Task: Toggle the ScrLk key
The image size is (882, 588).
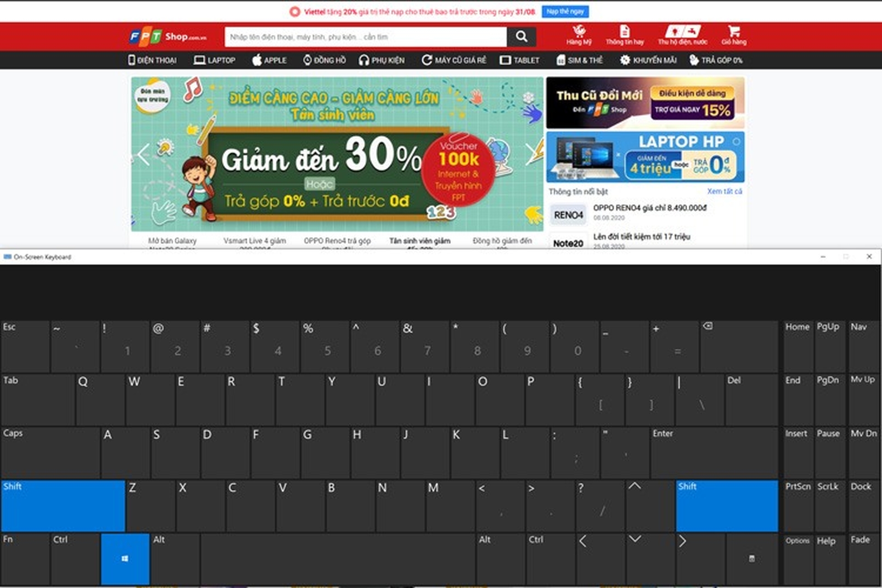Action: tap(830, 506)
